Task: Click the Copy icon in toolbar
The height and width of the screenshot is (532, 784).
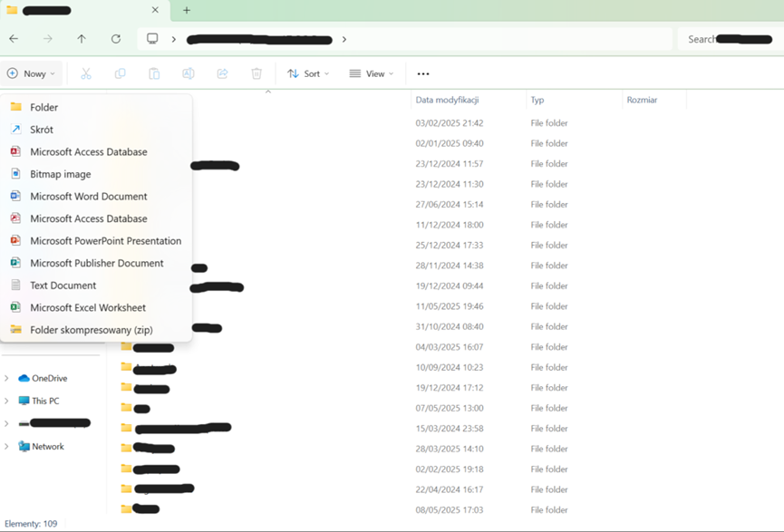Action: (120, 74)
